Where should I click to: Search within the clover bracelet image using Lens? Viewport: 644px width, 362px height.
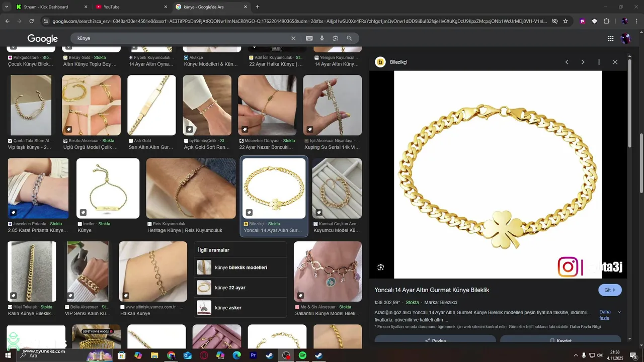[x=381, y=267]
